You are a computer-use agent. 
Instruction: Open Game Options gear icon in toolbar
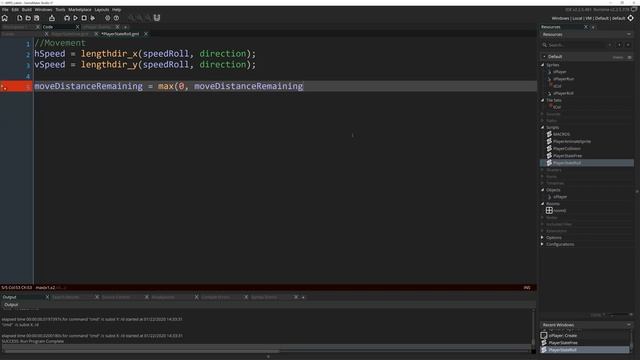click(108, 18)
